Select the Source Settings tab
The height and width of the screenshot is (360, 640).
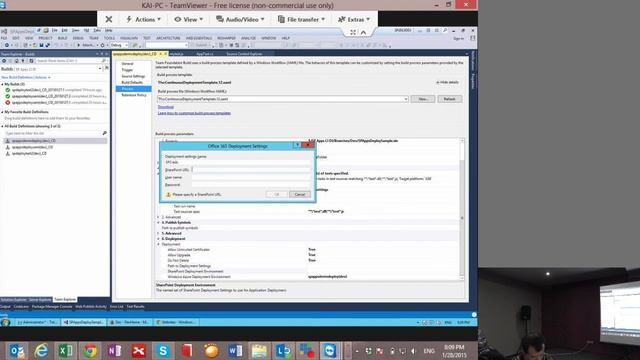[x=133, y=76]
